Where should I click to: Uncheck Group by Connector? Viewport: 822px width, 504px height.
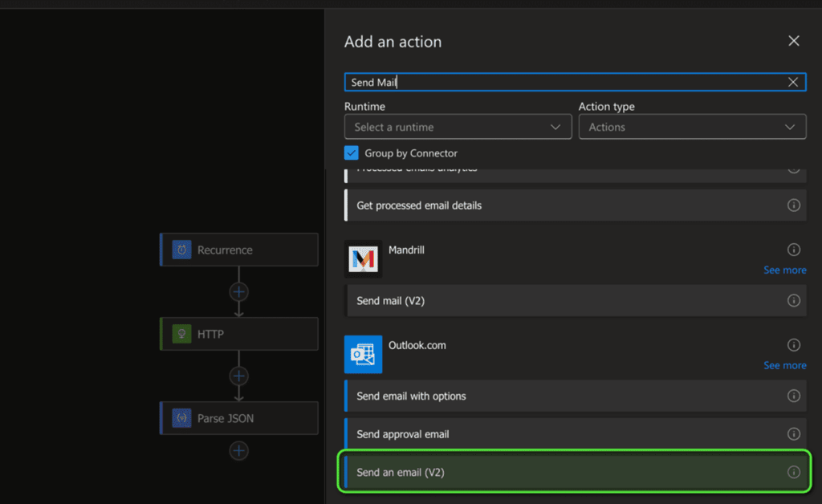coord(351,152)
